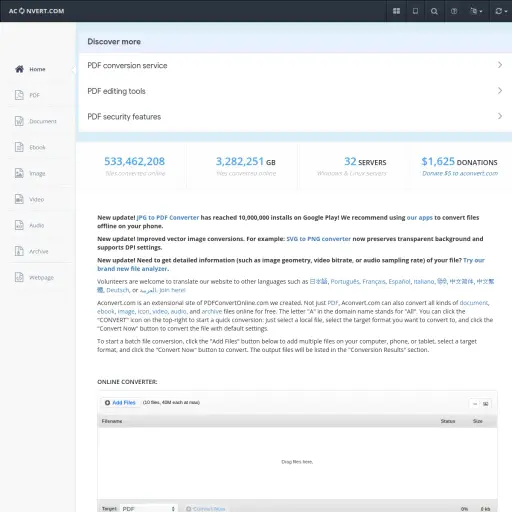Open the language dropdown icon in header
The width and height of the screenshot is (512, 512).
tap(476, 11)
